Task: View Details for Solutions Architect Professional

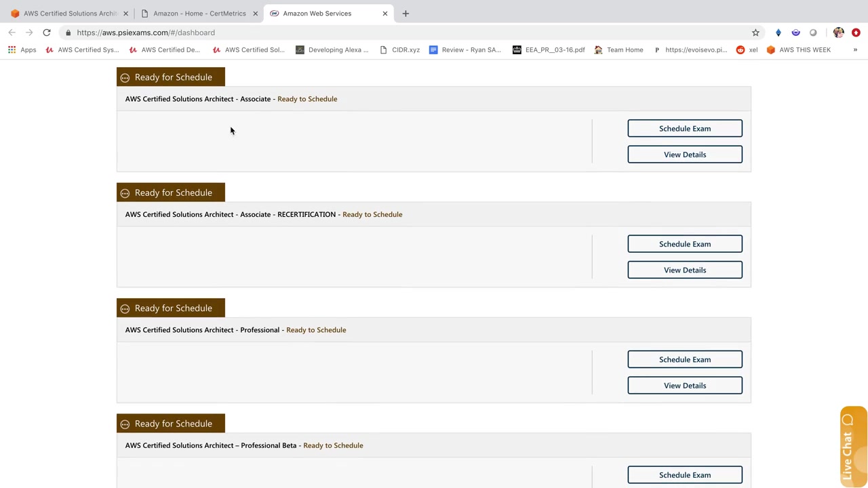Action: coord(685,386)
